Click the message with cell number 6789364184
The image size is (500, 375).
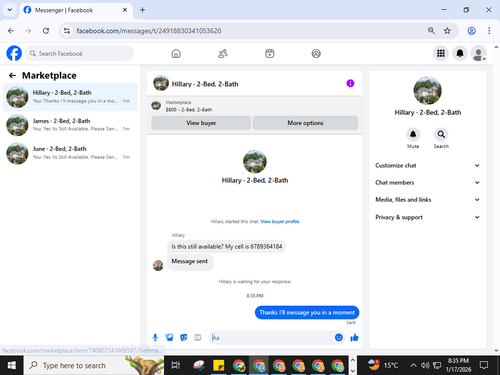[227, 247]
